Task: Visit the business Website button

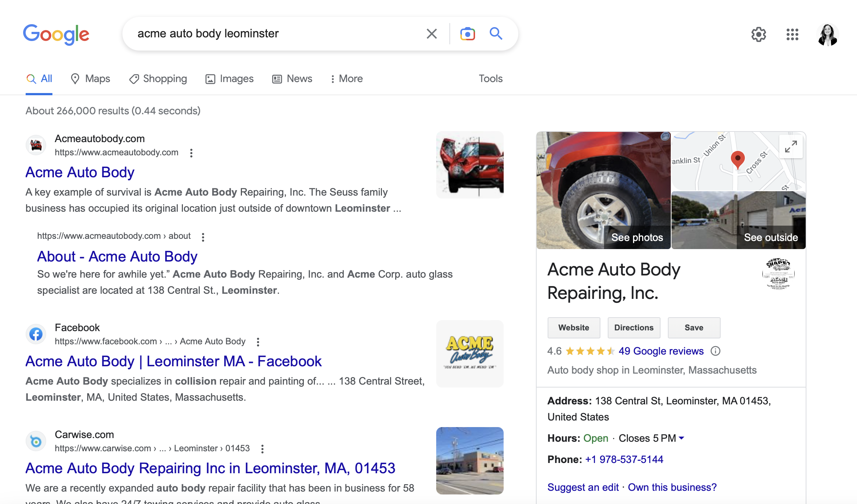Action: (574, 328)
